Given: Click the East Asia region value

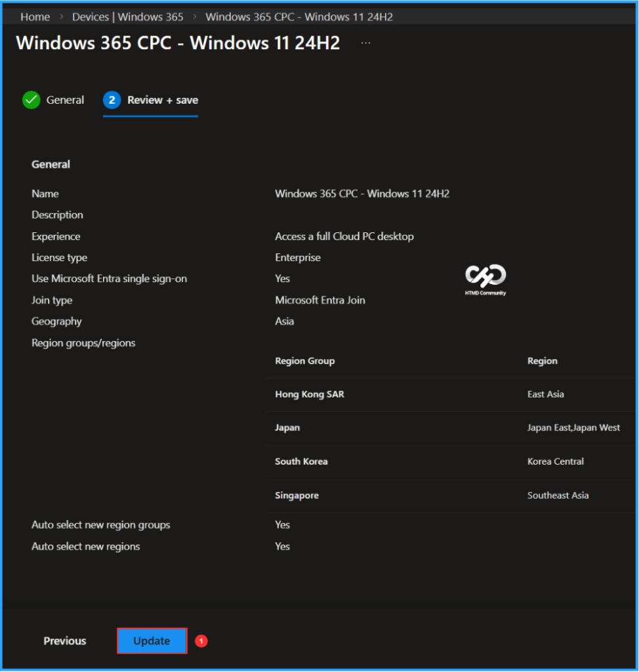Looking at the screenshot, I should tap(546, 394).
